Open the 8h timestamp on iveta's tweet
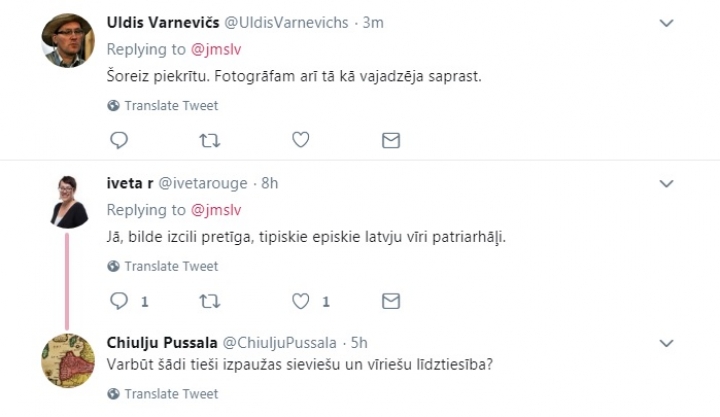 (x=269, y=184)
